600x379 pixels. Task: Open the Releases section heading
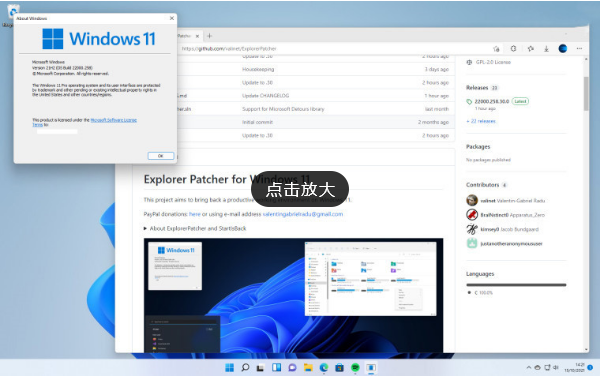[477, 88]
